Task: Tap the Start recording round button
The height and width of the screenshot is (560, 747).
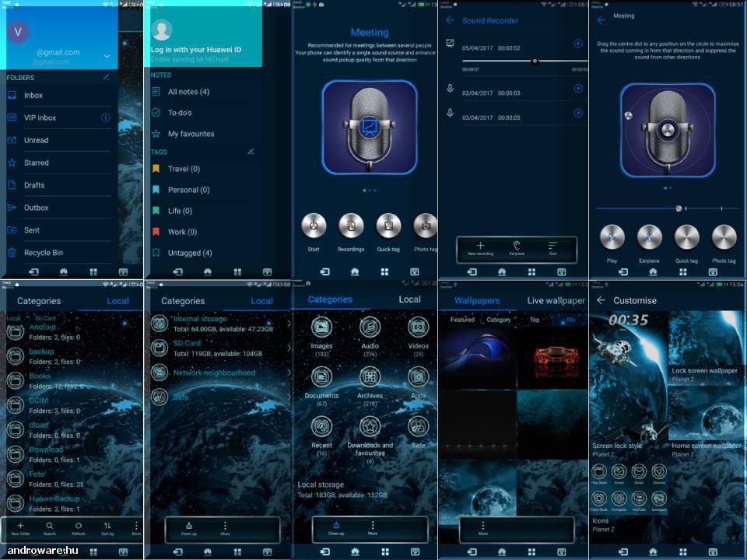Action: [x=314, y=226]
